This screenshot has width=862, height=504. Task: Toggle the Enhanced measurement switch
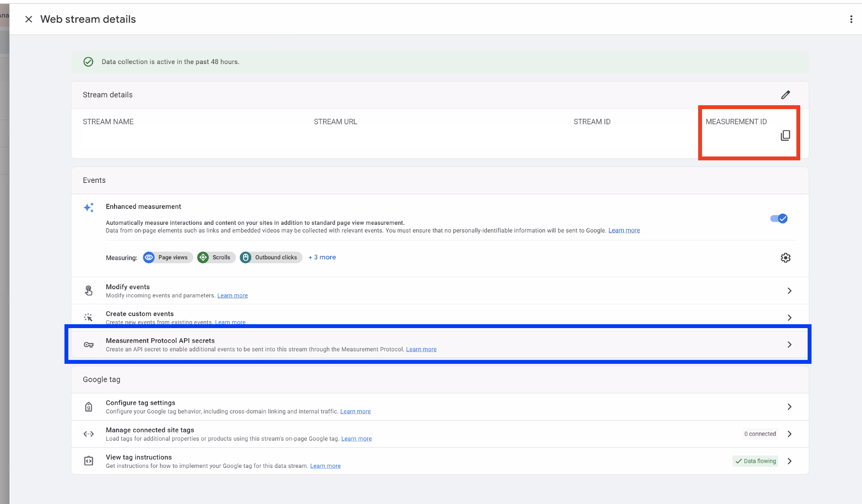pyautogui.click(x=779, y=219)
